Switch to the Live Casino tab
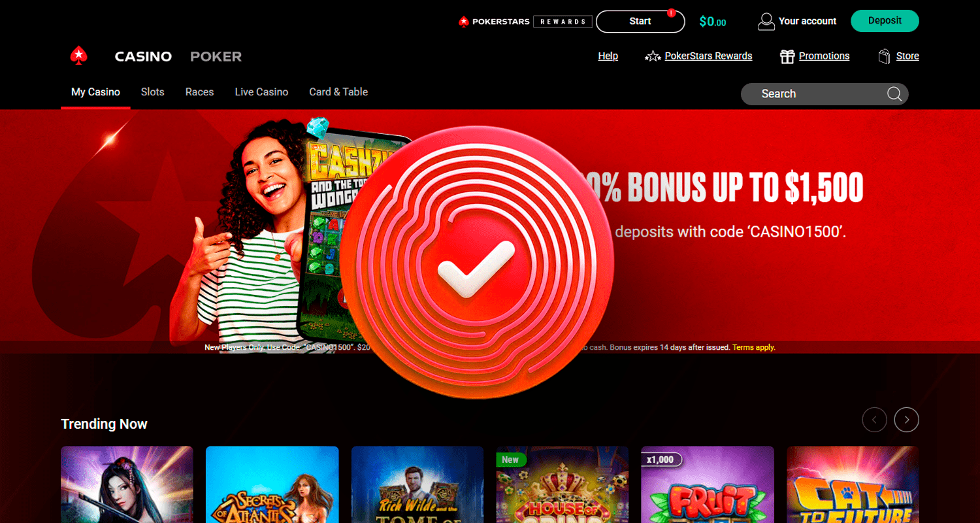980x523 pixels. pos(261,92)
